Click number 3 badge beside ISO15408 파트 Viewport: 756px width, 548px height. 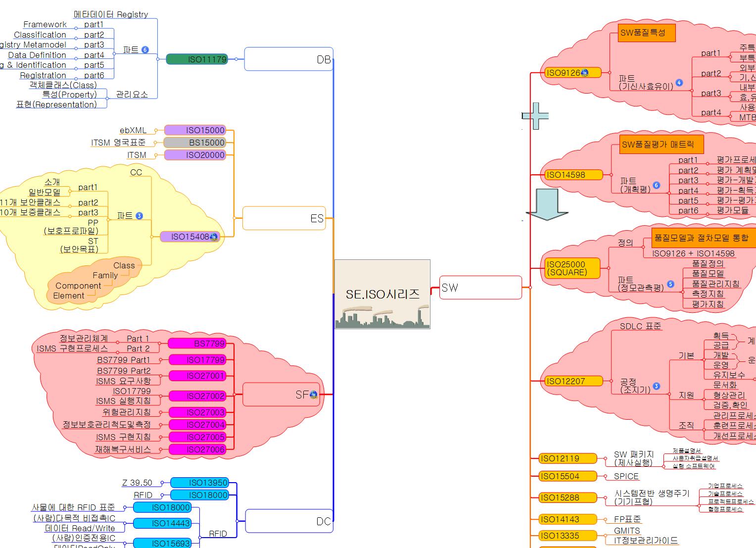139,216
